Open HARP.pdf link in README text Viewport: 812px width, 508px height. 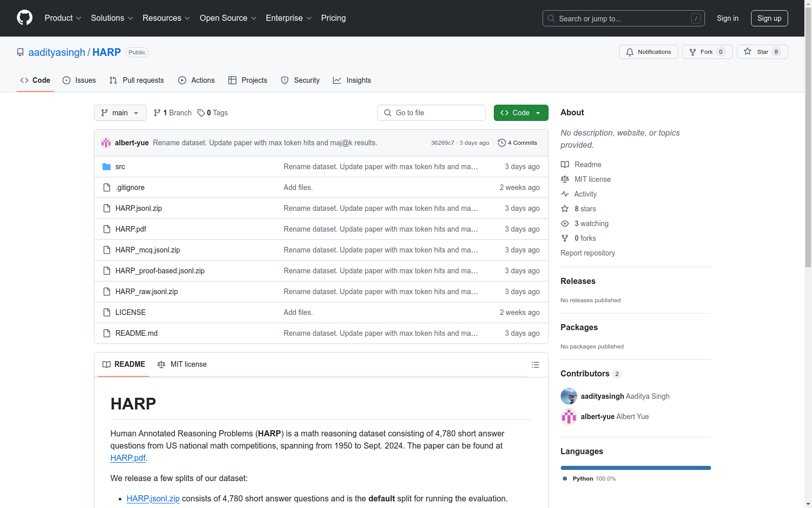click(128, 458)
